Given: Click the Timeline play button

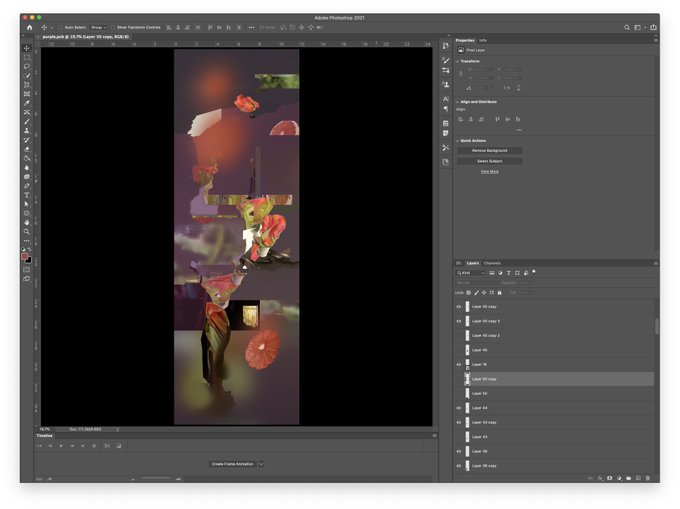Looking at the screenshot, I should pyautogui.click(x=61, y=446).
